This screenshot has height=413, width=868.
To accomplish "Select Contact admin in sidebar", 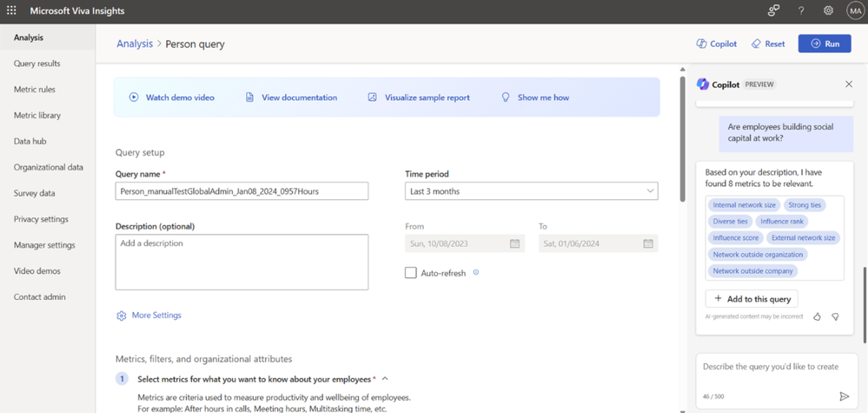I will pyautogui.click(x=39, y=296).
